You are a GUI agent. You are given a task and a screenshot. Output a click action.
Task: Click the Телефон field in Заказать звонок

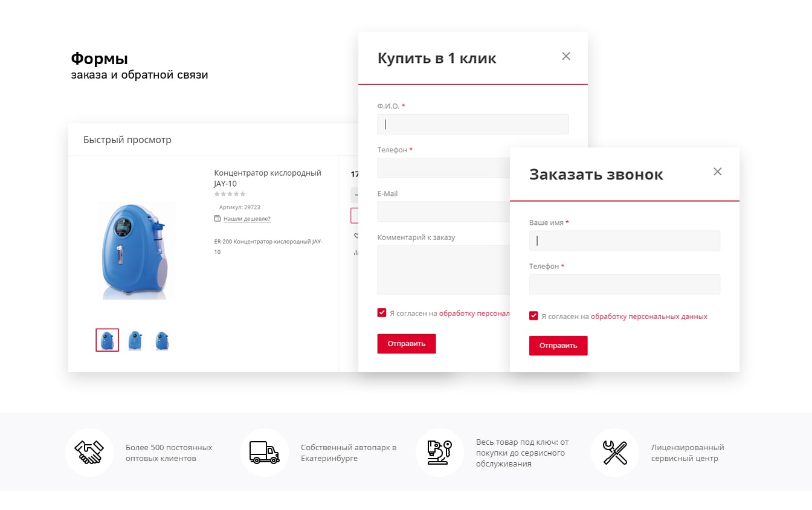point(625,284)
